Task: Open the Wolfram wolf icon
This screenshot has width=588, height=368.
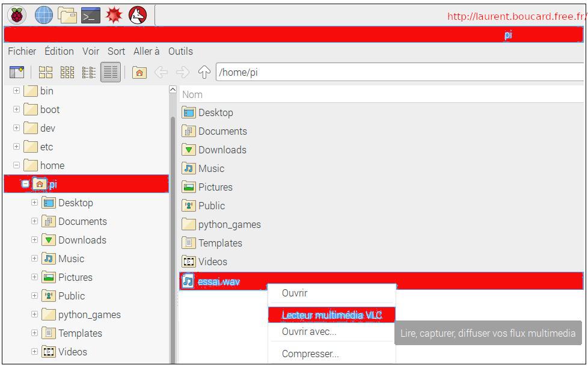Action: (x=138, y=16)
